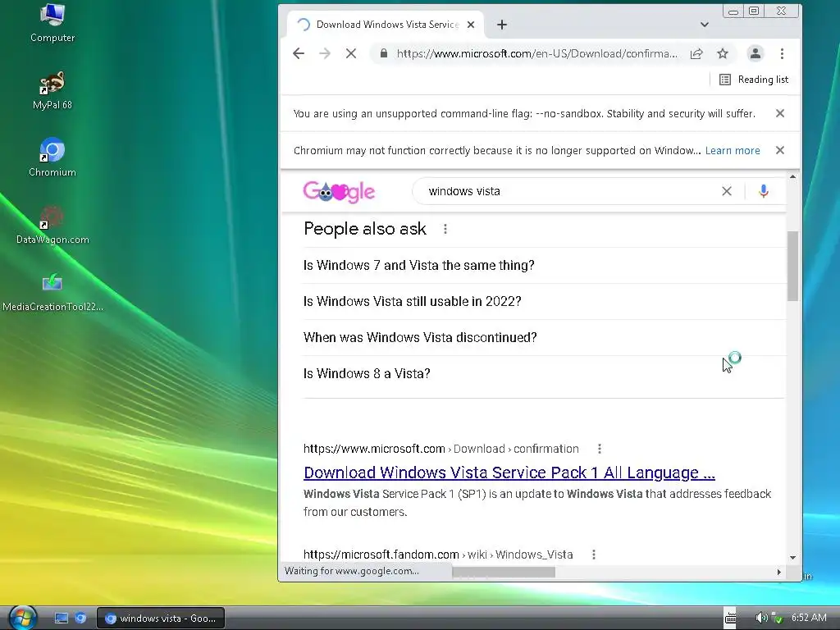Click the vertical scrollbar thumb
Screen dimensions: 840x630
(x=793, y=267)
